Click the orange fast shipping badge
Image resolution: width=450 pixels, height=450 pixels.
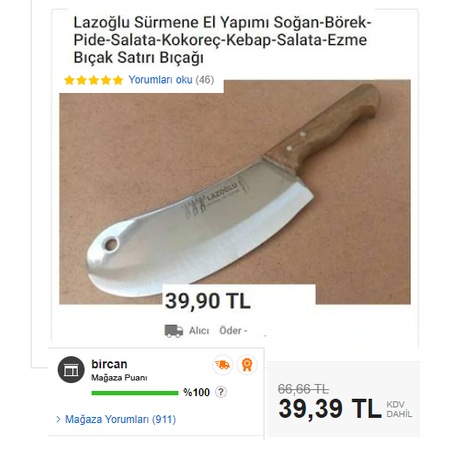point(222,365)
